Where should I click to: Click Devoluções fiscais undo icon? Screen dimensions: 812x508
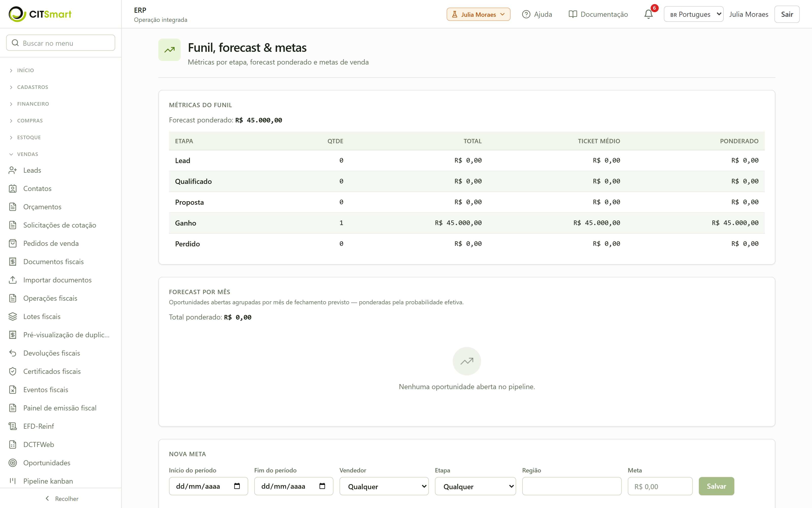pyautogui.click(x=13, y=353)
